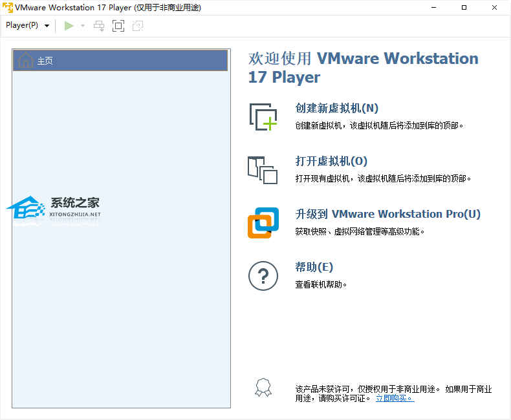This screenshot has height=420, width=511.
Task: Open 帮助(E) link
Action: (x=314, y=267)
